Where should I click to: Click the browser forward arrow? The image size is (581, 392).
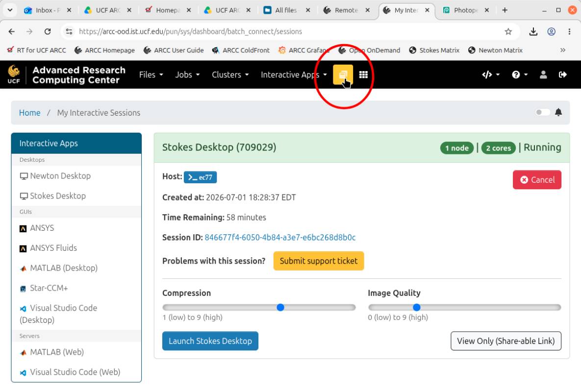click(29, 31)
